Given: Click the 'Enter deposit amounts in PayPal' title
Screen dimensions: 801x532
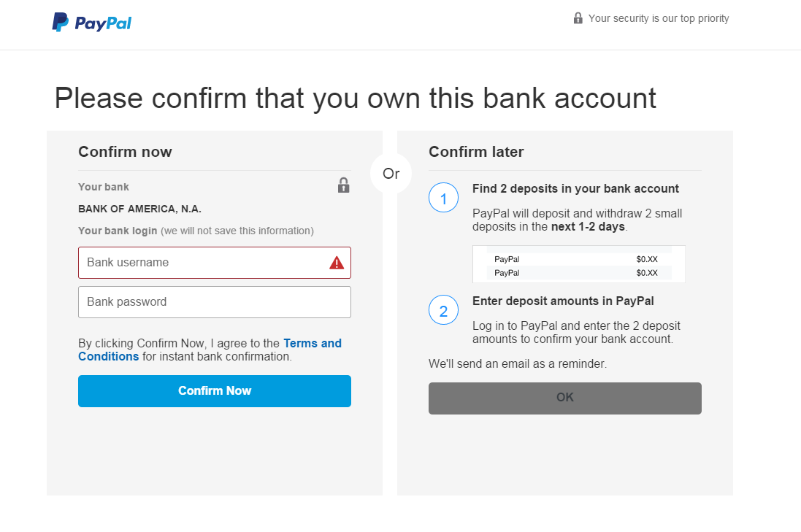Looking at the screenshot, I should tap(563, 301).
